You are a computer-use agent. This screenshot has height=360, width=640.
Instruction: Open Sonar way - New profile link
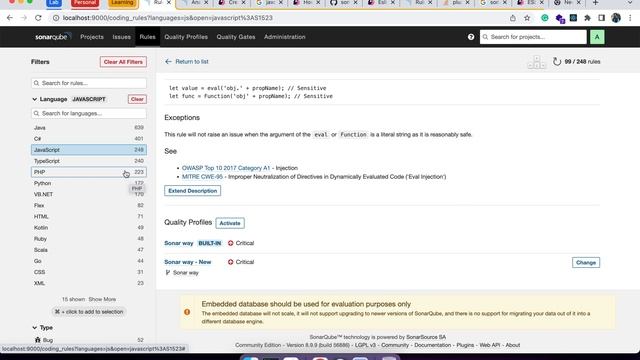(x=188, y=262)
